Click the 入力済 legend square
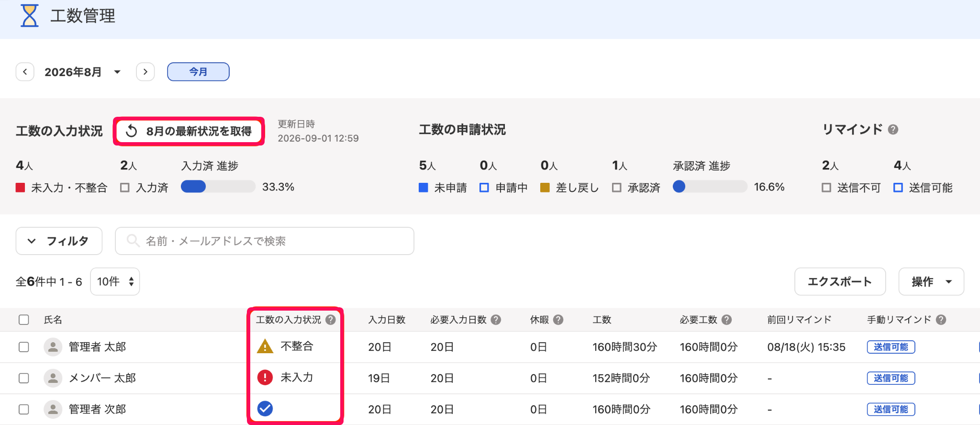 click(x=125, y=188)
